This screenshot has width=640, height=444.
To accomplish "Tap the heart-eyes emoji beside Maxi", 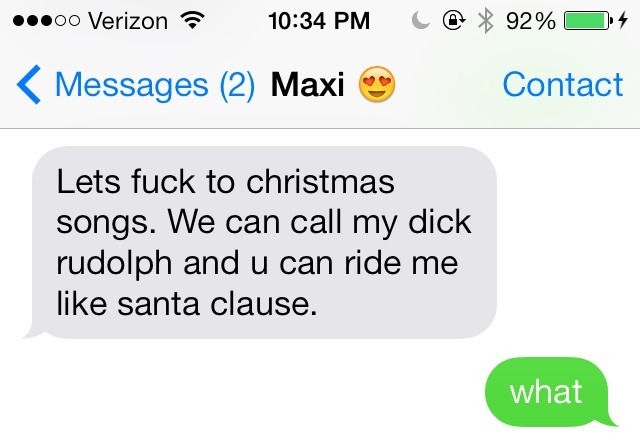I will (377, 84).
